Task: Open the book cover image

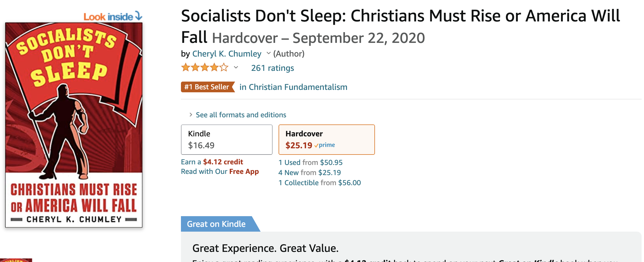Action: (x=74, y=125)
